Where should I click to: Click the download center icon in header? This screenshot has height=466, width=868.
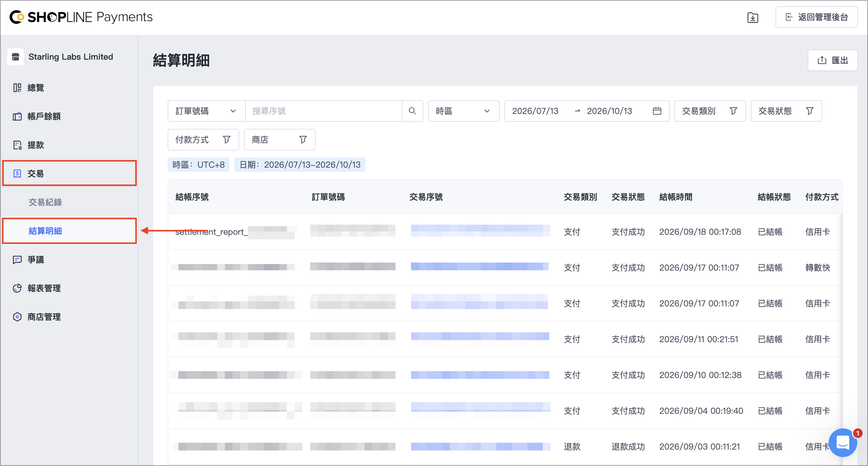pyautogui.click(x=753, y=17)
